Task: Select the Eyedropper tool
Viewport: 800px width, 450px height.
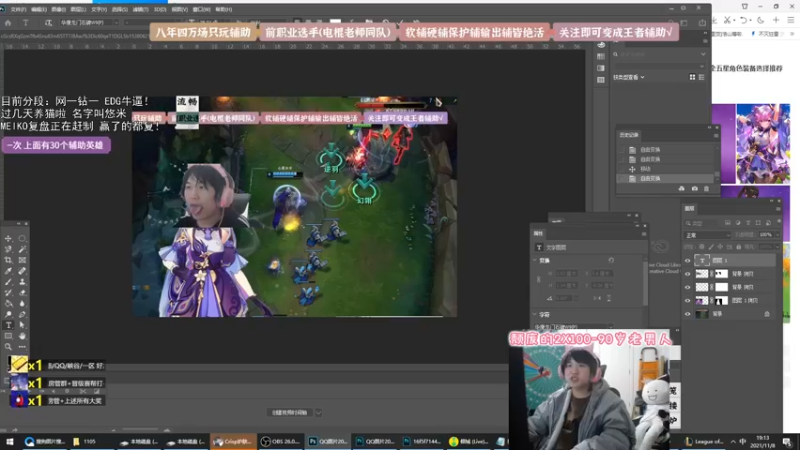Action: pyautogui.click(x=8, y=271)
